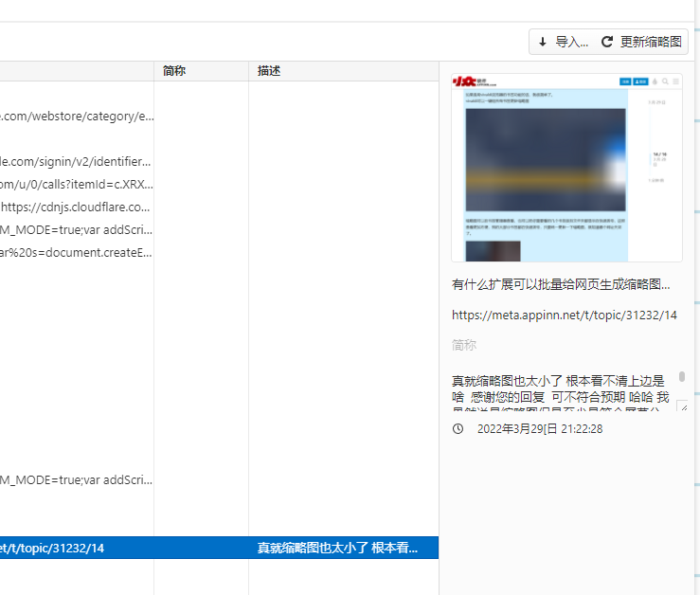Click the URL field with meta.appinn.net address

(564, 315)
